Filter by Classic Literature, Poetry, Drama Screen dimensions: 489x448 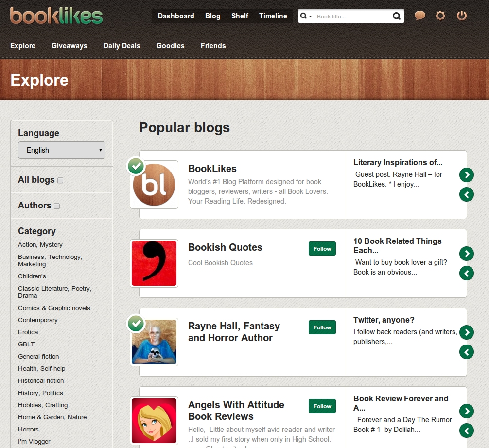pos(55,292)
